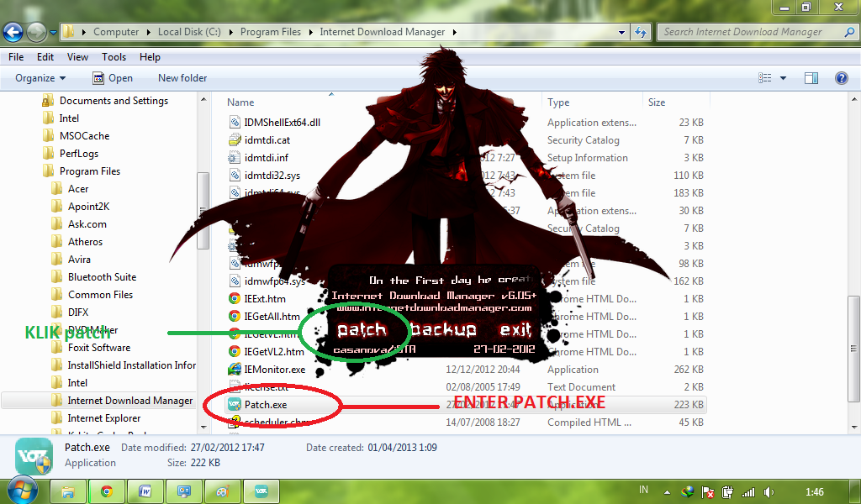Click the backup button in patcher window
Screen dimensions: 861x504
[444, 329]
